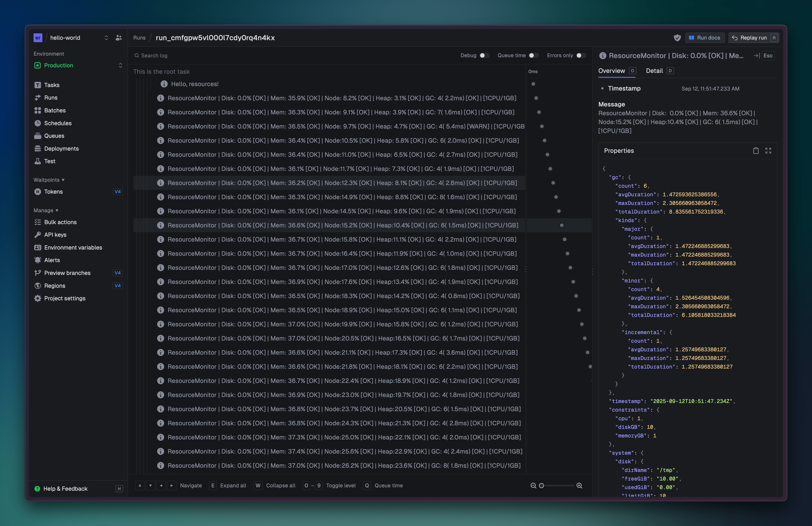Expand the Properties panel to fullscreen
The height and width of the screenshot is (526, 812).
[x=769, y=151]
